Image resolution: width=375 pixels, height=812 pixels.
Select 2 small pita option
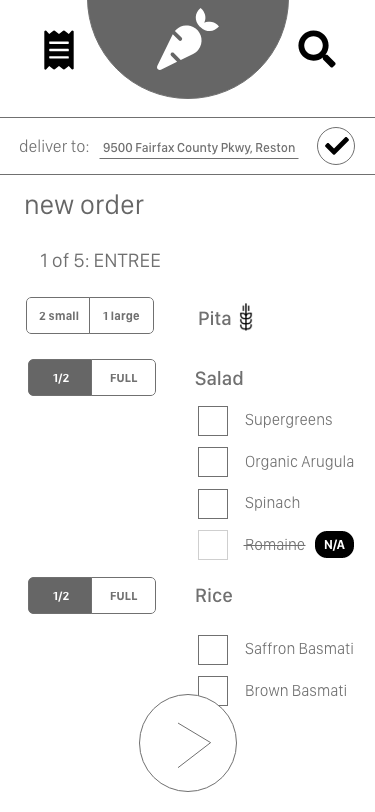tap(58, 315)
